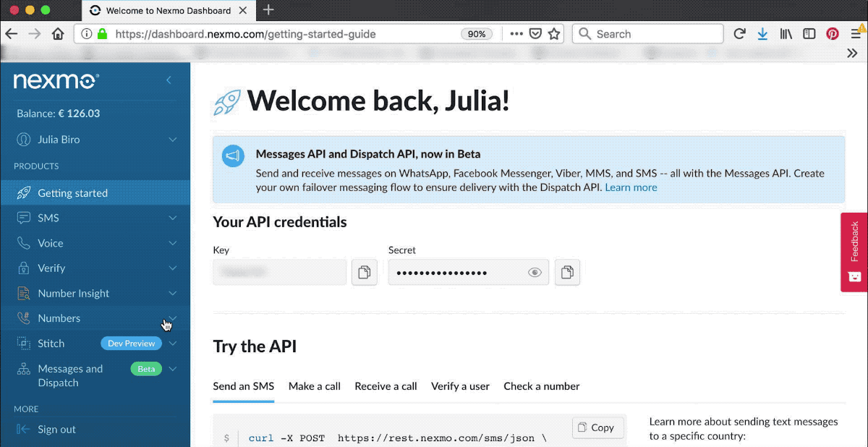The width and height of the screenshot is (868, 447).
Task: Click the site information icon in address bar
Action: click(x=86, y=34)
